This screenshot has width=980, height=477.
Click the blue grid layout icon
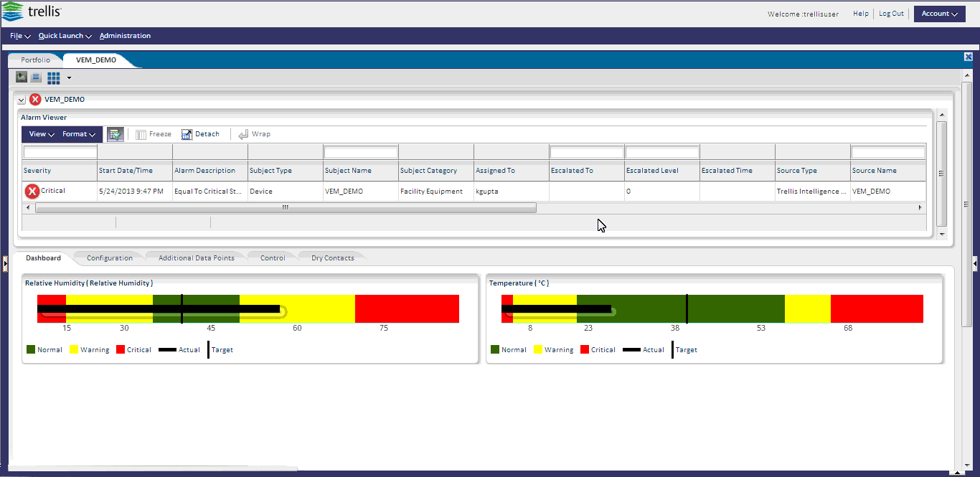54,77
